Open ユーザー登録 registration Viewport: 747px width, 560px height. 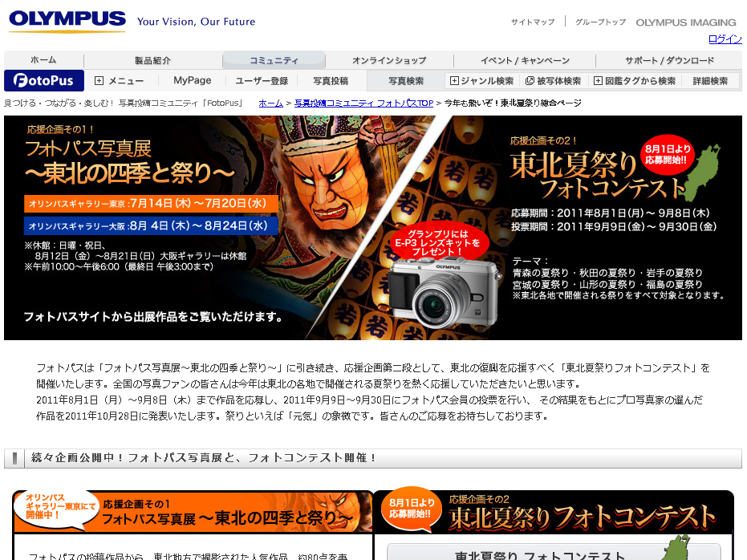tap(262, 81)
